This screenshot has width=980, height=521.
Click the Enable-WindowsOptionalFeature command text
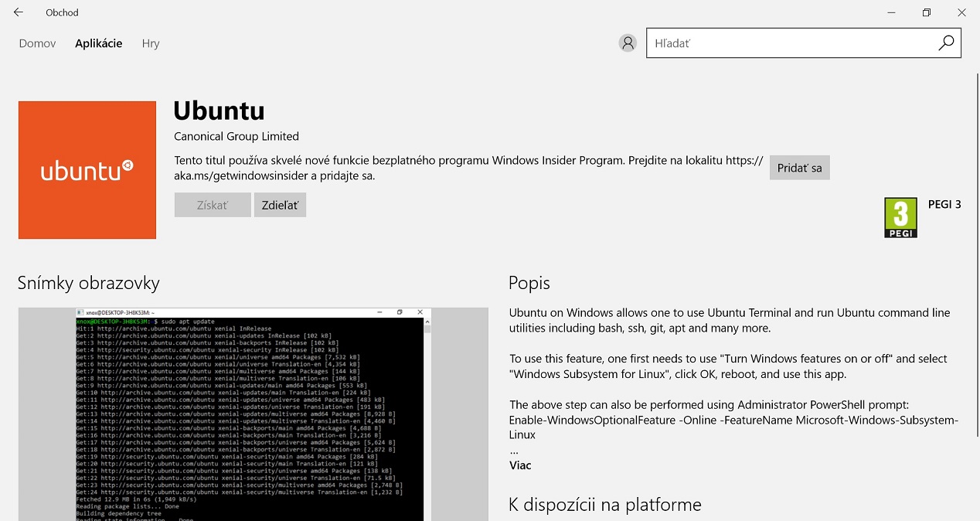pyautogui.click(x=733, y=427)
